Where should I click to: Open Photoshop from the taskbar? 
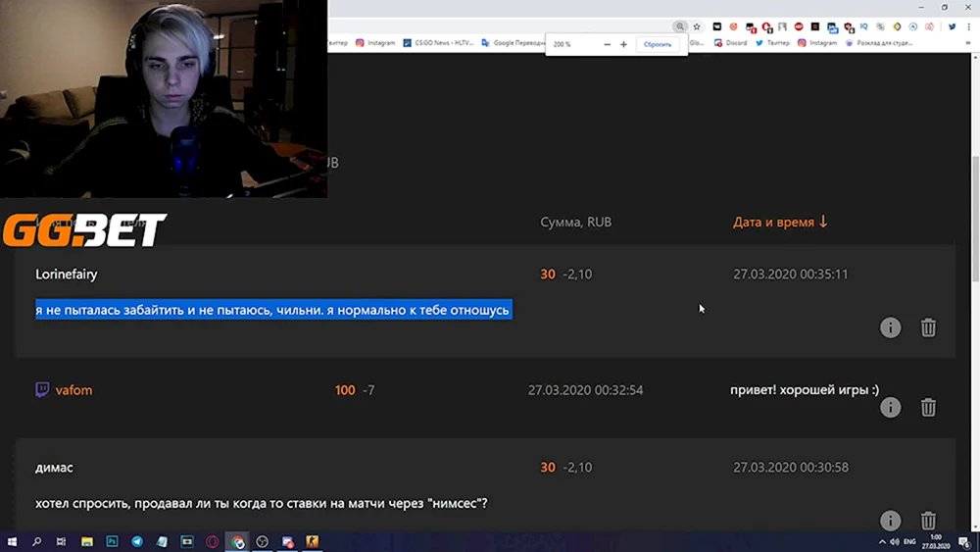point(112,542)
